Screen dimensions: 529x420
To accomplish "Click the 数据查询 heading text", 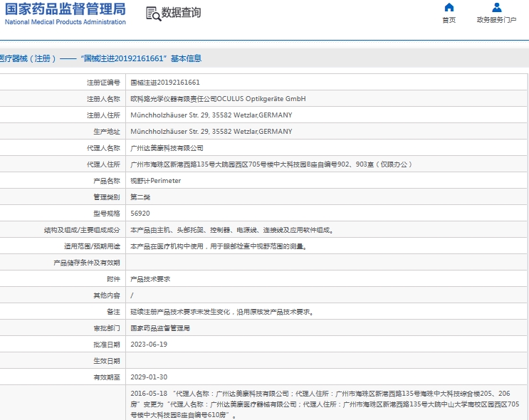I will point(181,13).
